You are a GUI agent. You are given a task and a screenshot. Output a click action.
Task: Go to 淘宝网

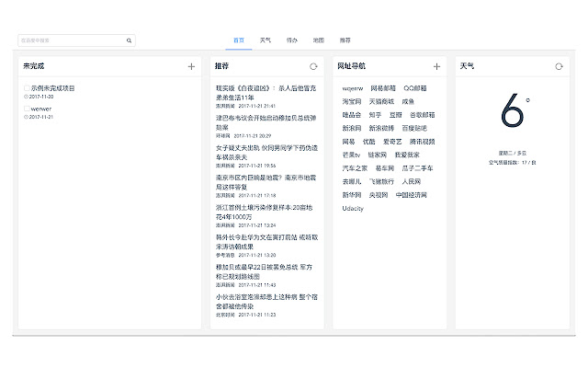(x=352, y=101)
